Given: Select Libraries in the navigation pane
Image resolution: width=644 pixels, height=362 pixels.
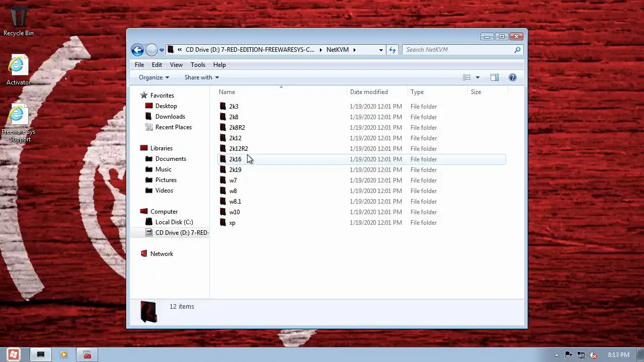Looking at the screenshot, I should point(162,148).
